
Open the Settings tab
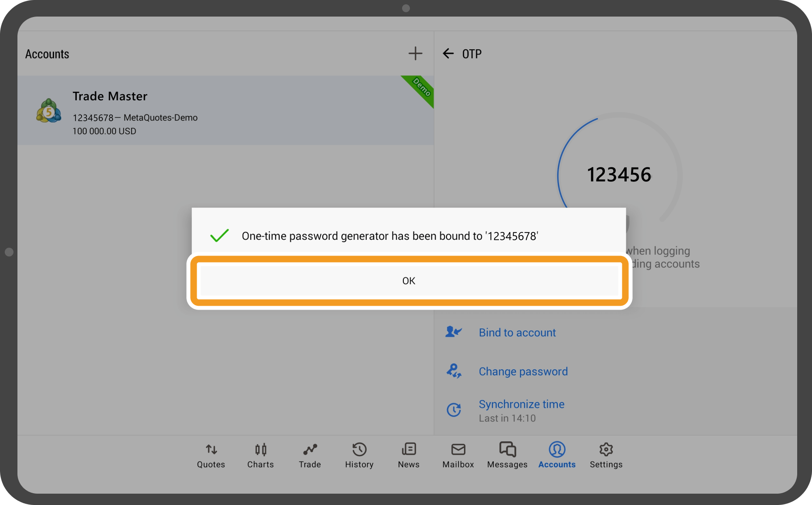click(x=606, y=455)
